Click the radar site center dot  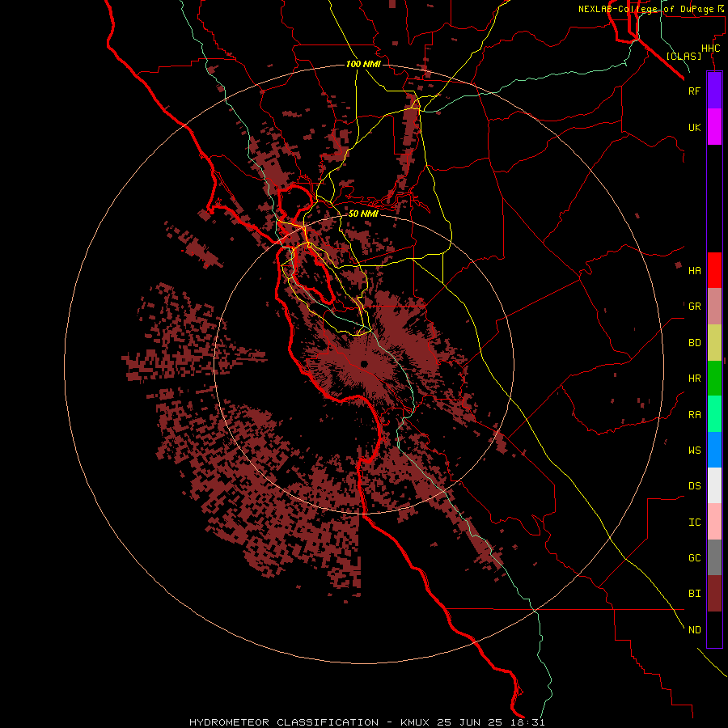[364, 364]
